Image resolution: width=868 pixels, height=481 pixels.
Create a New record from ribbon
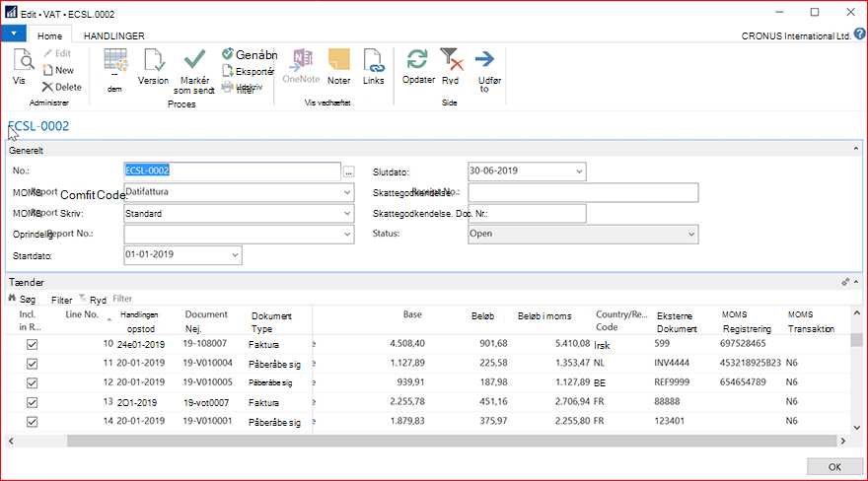[x=58, y=70]
